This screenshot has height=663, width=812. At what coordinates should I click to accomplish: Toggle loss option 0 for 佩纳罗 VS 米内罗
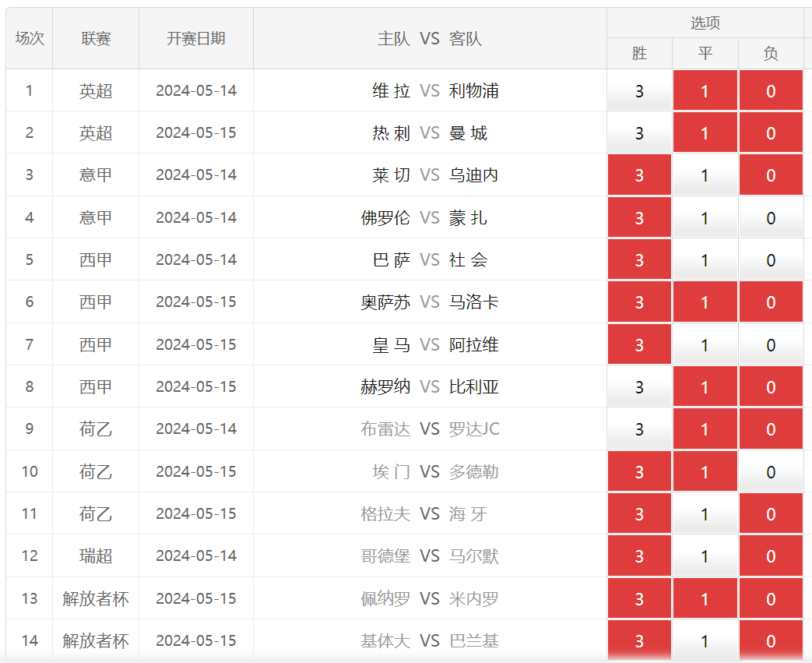pos(771,598)
